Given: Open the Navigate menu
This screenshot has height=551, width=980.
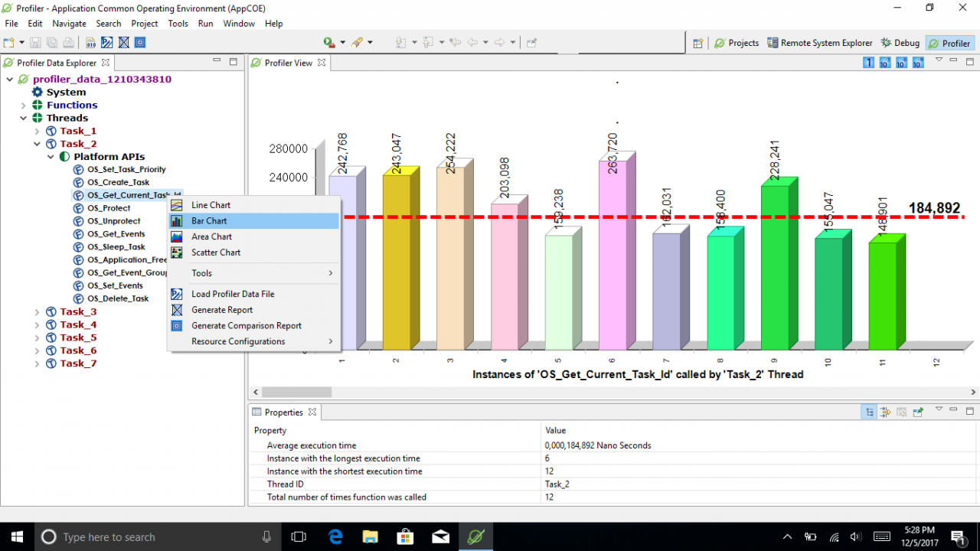Looking at the screenshot, I should click(69, 23).
